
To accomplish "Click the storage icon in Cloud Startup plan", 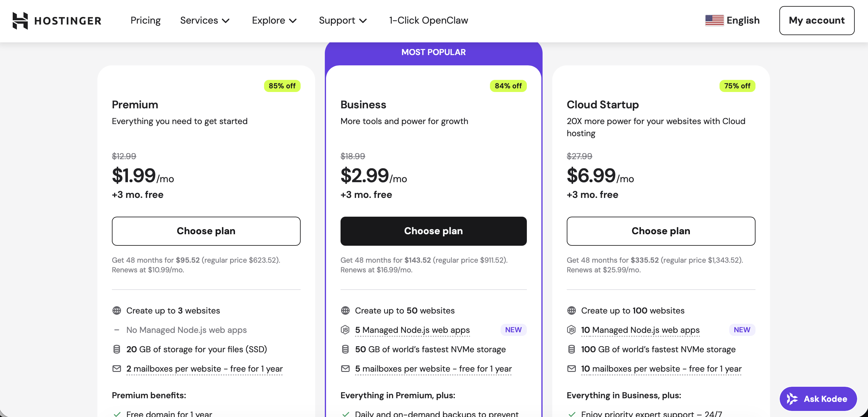I will 571,349.
